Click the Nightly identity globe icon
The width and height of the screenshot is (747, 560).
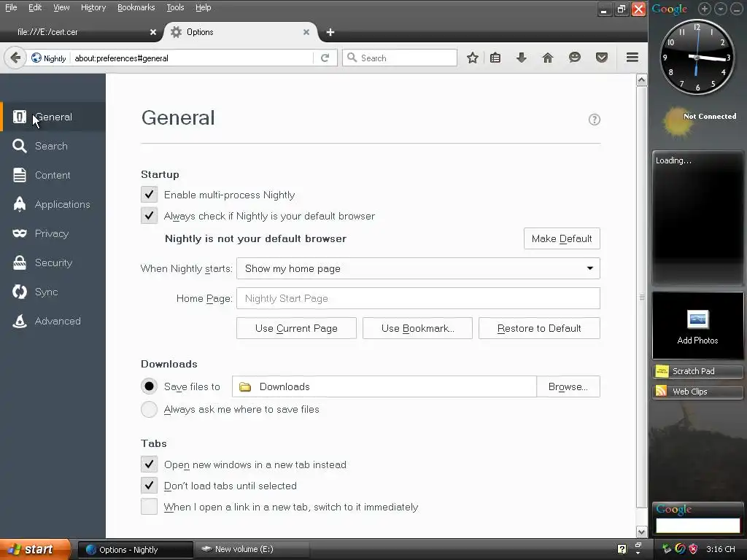coord(36,58)
